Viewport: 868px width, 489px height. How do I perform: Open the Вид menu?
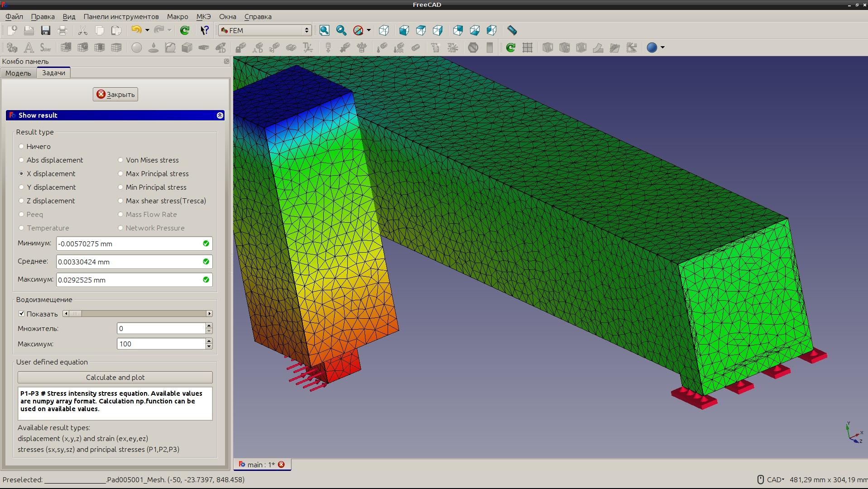(x=69, y=17)
